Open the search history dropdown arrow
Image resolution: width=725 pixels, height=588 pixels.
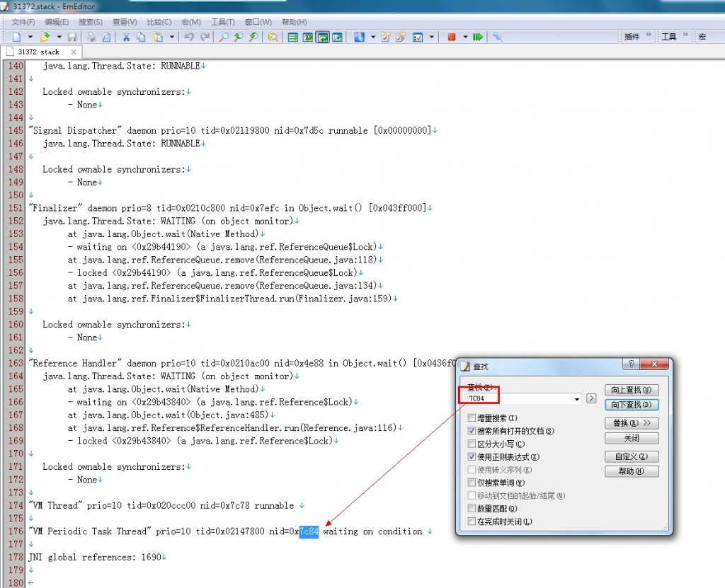(x=577, y=398)
